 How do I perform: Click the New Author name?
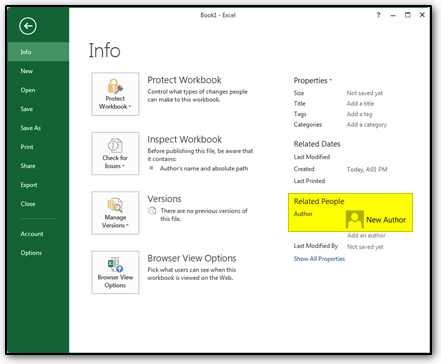click(x=386, y=220)
